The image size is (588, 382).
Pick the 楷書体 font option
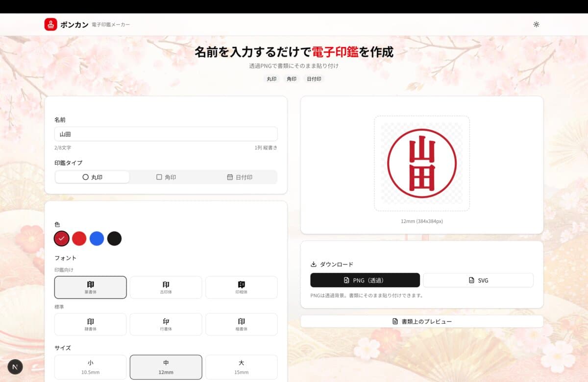[x=241, y=324]
